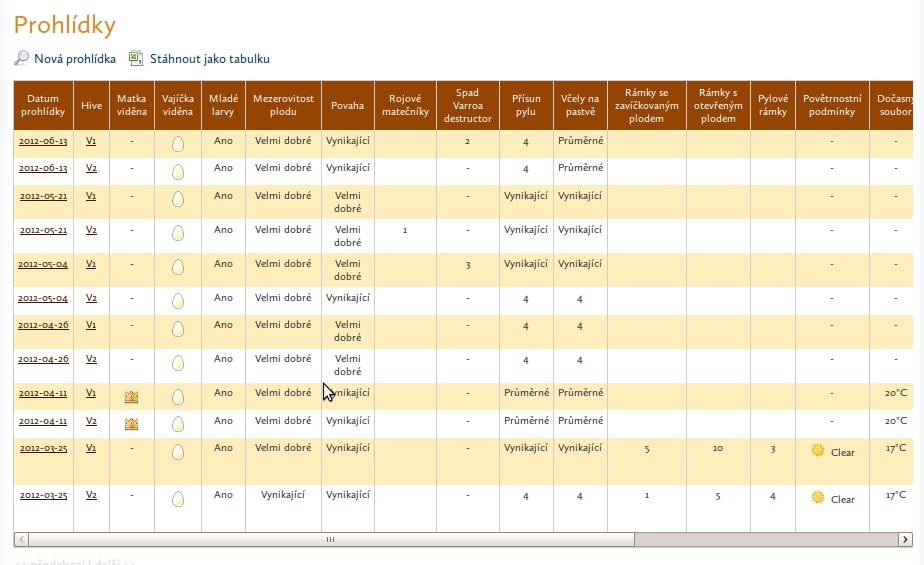
Task: Click the magnifier icon beside Nová prohlídka
Action: coord(21,58)
